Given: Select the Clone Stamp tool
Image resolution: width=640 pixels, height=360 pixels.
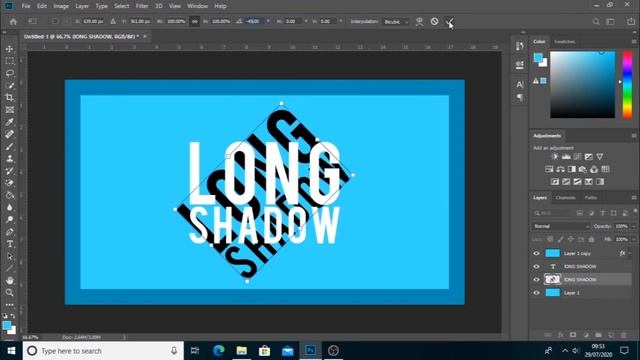Looking at the screenshot, I should tap(9, 159).
